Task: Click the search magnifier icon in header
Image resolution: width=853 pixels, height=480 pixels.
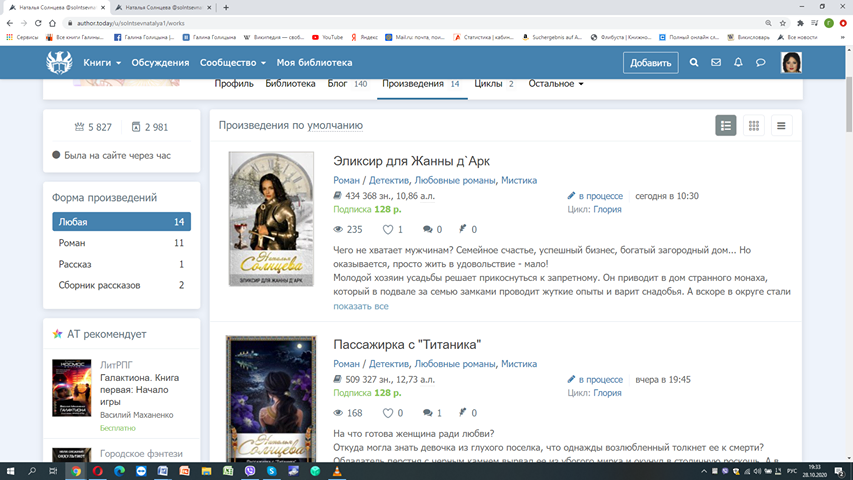Action: pos(694,63)
